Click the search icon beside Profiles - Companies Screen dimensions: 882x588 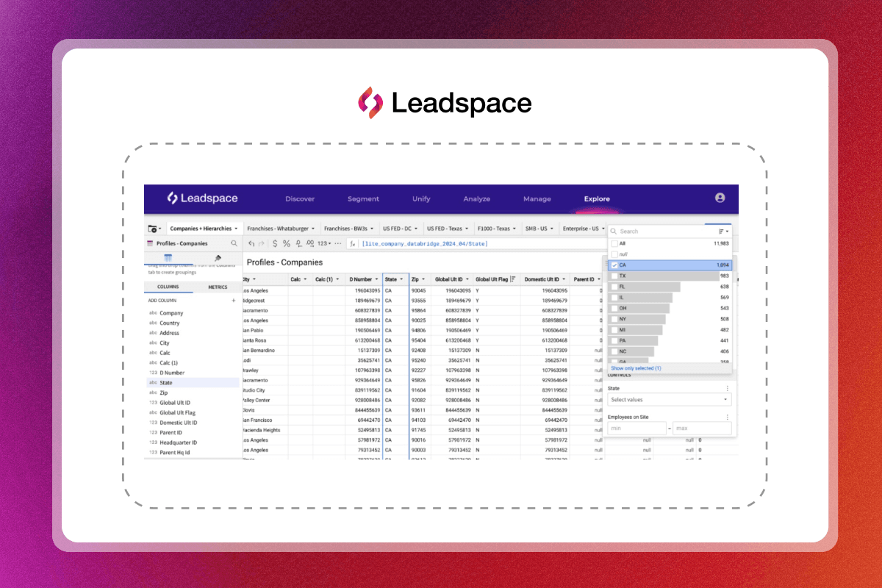(234, 243)
